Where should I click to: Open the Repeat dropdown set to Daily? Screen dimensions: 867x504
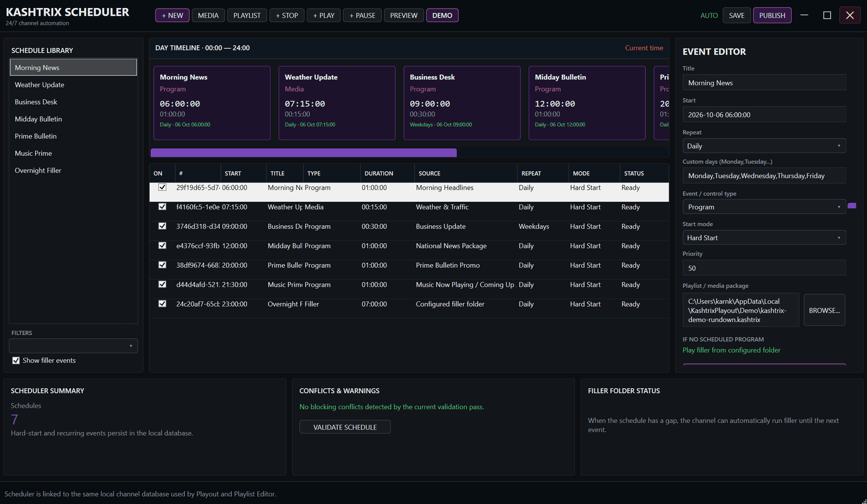click(764, 146)
